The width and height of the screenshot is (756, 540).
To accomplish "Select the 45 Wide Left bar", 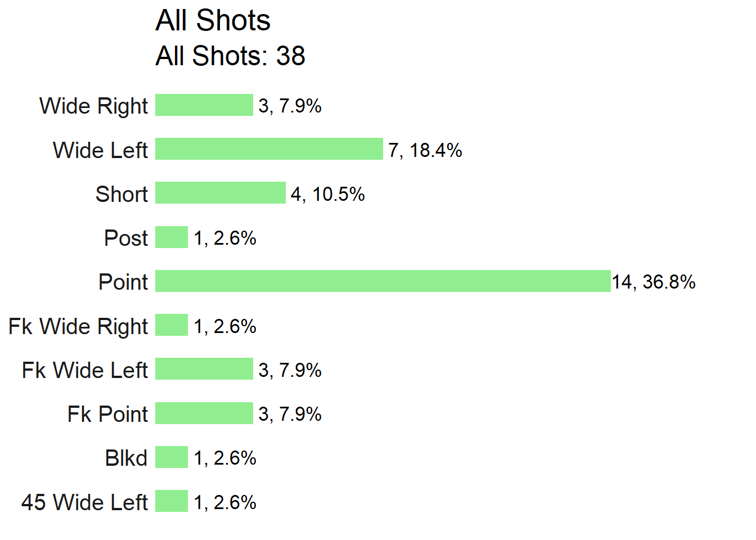I will [x=172, y=501].
